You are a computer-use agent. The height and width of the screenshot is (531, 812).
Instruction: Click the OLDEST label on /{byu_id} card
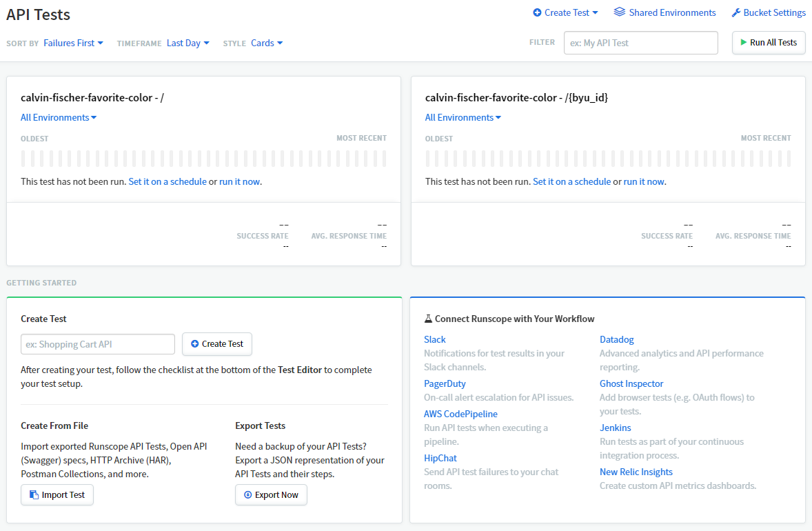point(438,139)
